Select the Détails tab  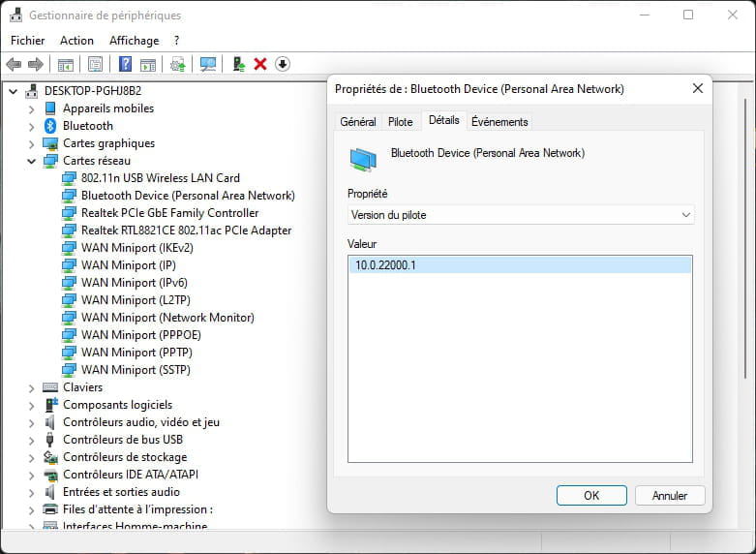[443, 120]
